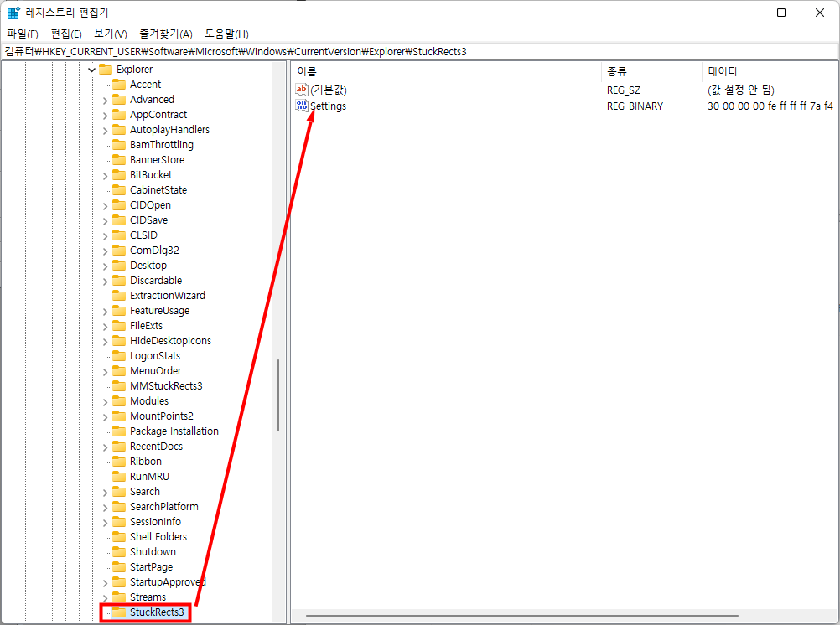Image resolution: width=840 pixels, height=625 pixels.
Task: Select the SessionInfo key
Action: coord(155,521)
